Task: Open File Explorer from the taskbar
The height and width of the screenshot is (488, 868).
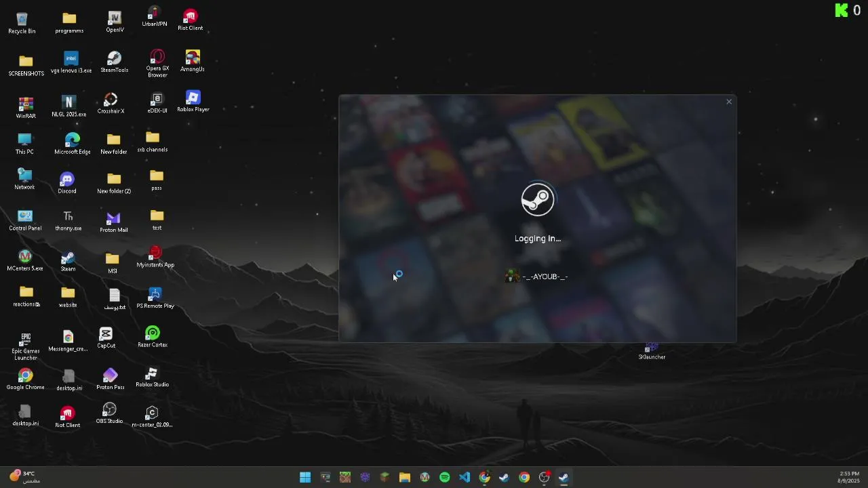Action: 405,477
